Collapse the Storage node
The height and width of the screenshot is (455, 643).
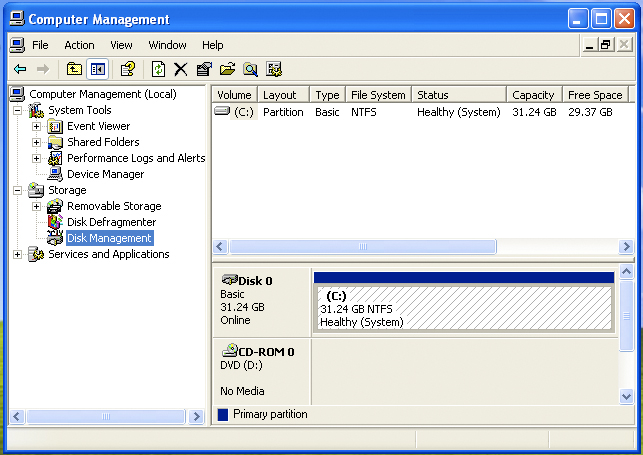[x=18, y=190]
